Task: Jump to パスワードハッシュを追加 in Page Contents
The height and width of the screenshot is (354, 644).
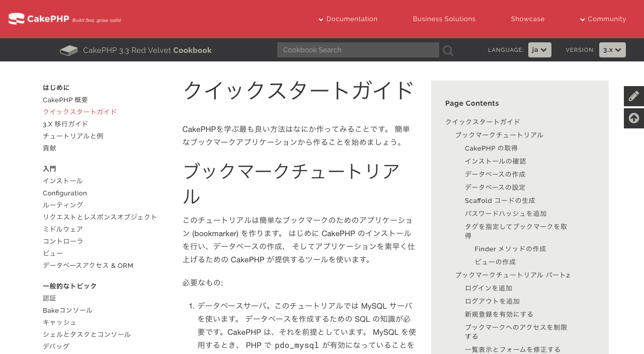Action: click(506, 214)
